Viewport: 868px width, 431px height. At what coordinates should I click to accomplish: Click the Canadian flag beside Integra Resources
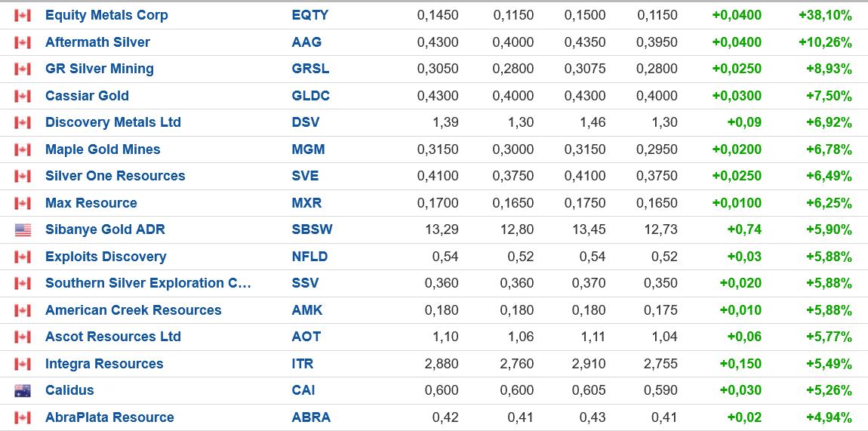pyautogui.click(x=23, y=364)
